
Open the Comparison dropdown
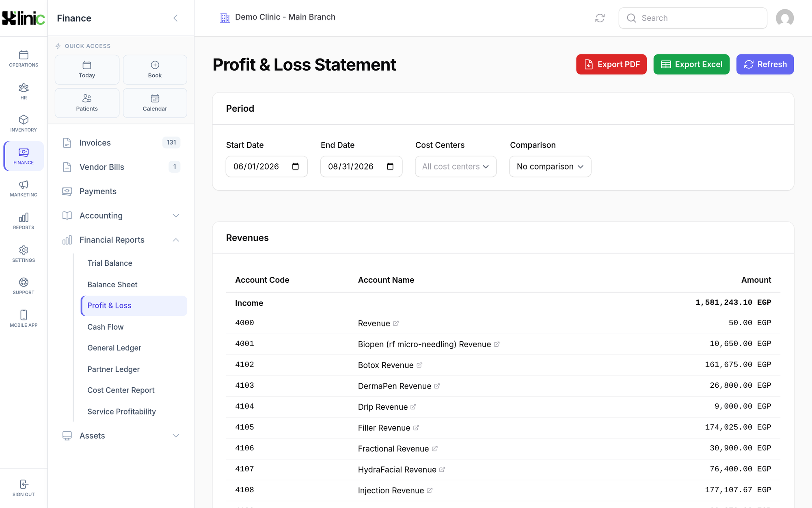click(x=550, y=167)
